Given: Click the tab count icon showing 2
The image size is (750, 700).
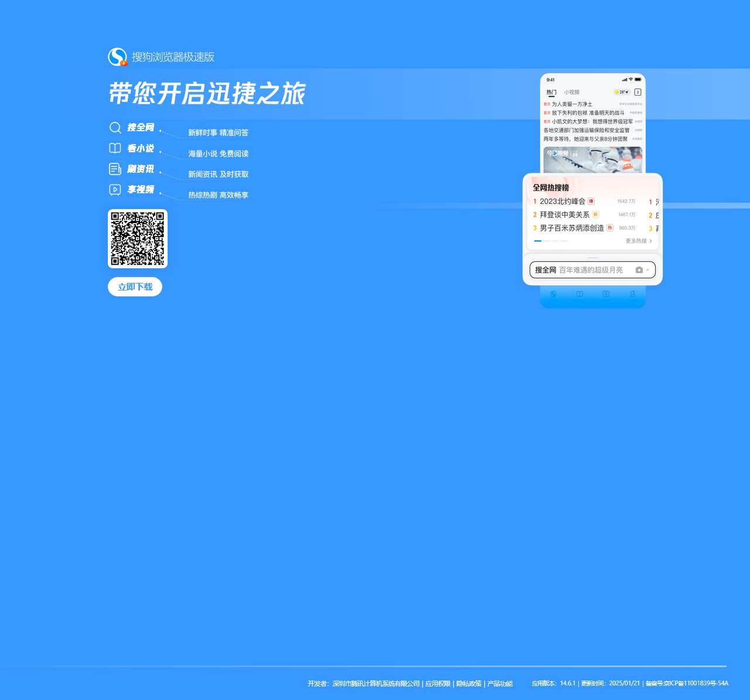Looking at the screenshot, I should (637, 92).
